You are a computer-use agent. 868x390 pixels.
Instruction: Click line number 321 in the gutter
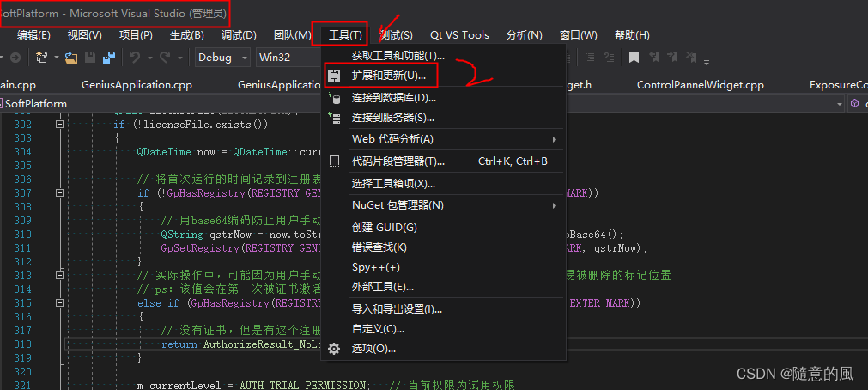click(x=22, y=385)
